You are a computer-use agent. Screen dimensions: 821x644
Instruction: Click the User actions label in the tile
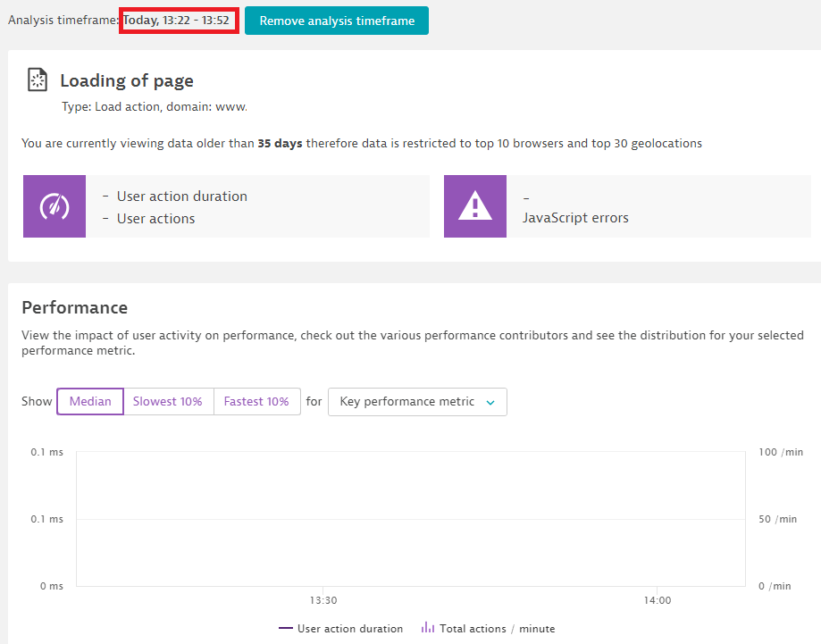(x=155, y=219)
